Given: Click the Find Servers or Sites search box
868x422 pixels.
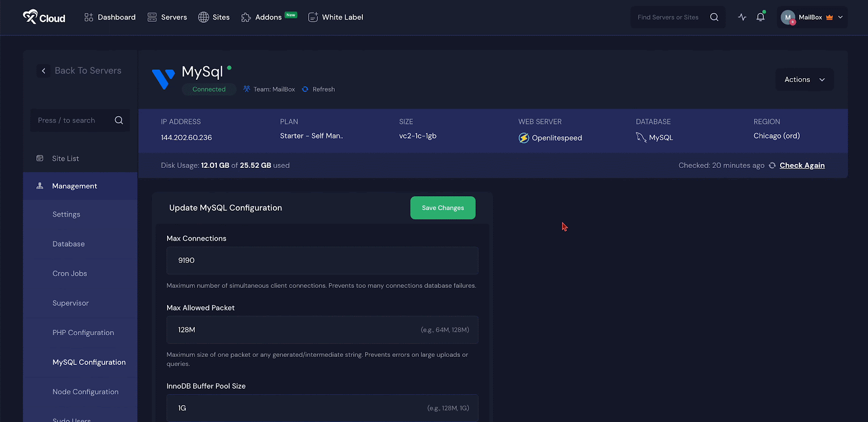Looking at the screenshot, I should [x=668, y=17].
